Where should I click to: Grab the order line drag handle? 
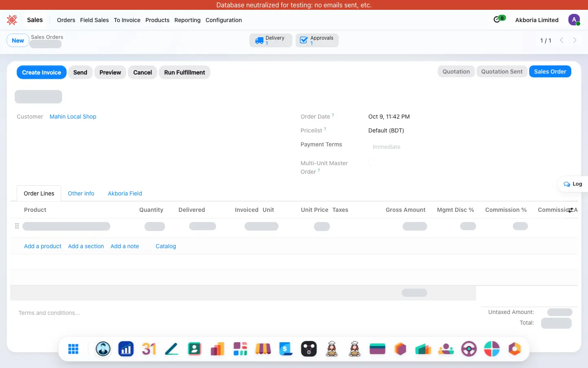coord(17,226)
